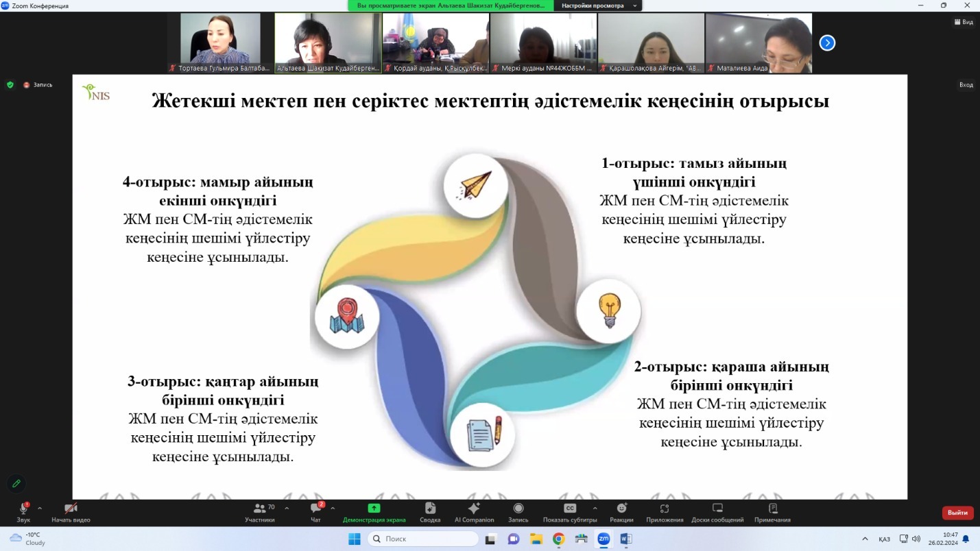Screen dimensions: 980x551
Task: Click the Вход button at right
Action: click(x=966, y=85)
